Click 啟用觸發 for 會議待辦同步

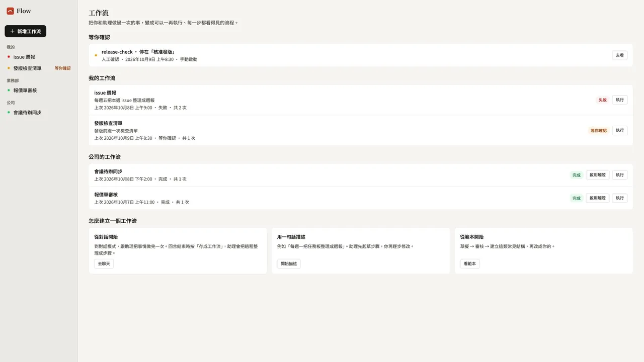(598, 175)
